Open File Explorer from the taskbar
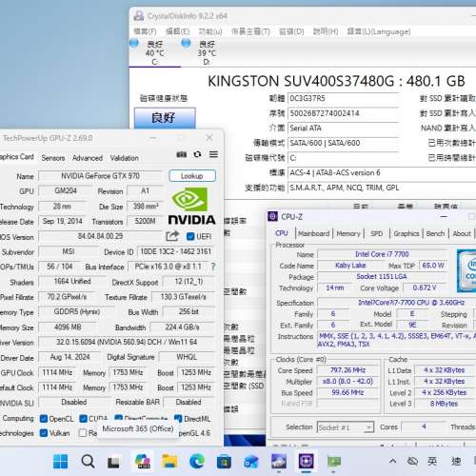This screenshot has height=476, width=476. pos(169,461)
